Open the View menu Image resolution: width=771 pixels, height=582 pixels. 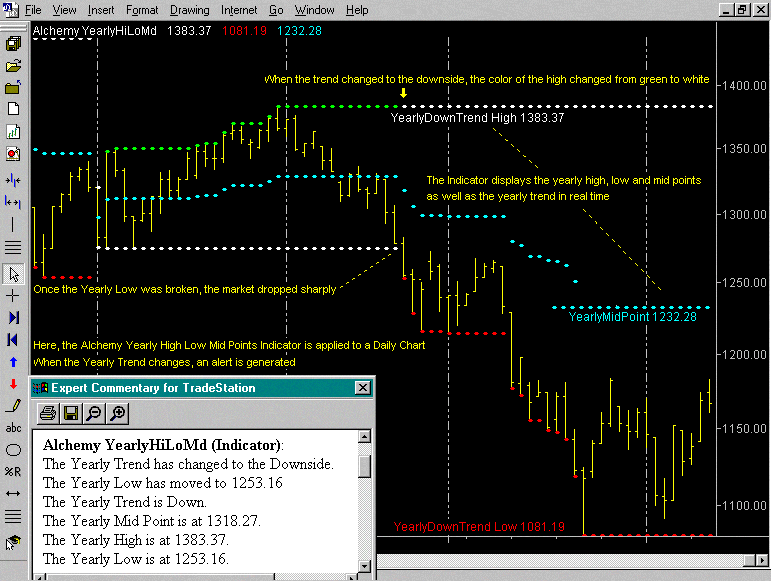(64, 10)
